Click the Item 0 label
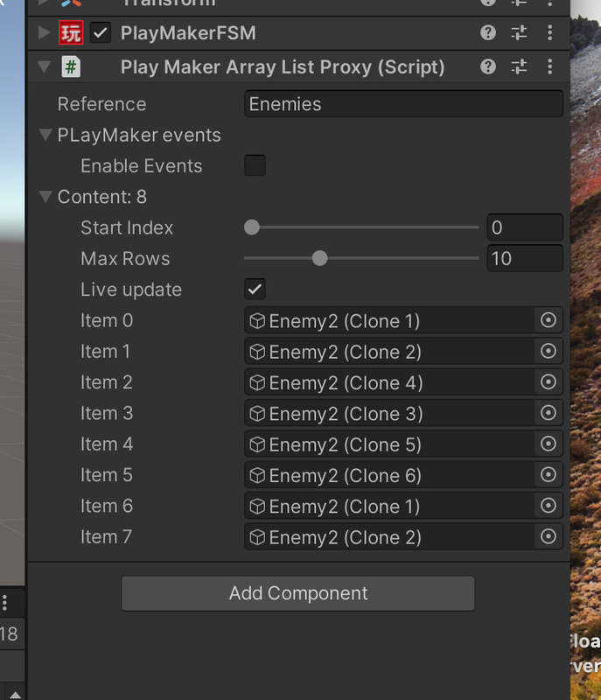The width and height of the screenshot is (601, 700). point(107,320)
